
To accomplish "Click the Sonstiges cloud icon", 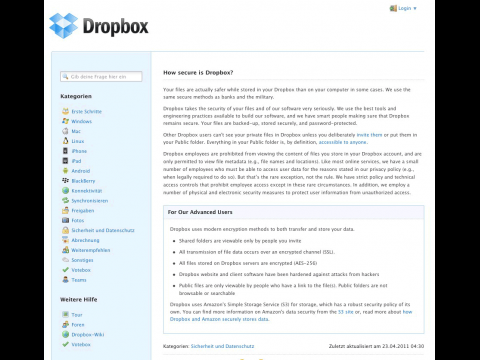I will (x=66, y=260).
